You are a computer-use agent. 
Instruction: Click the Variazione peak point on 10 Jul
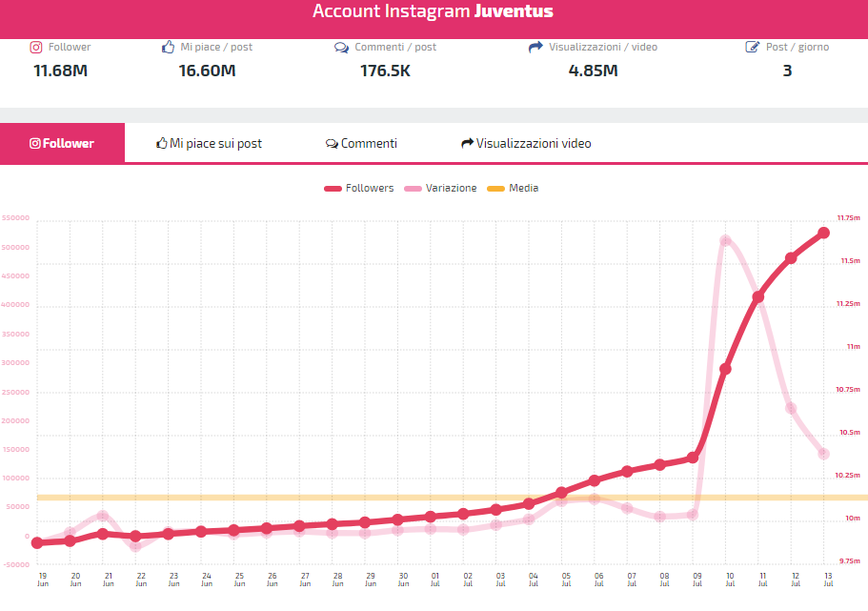[x=725, y=240]
